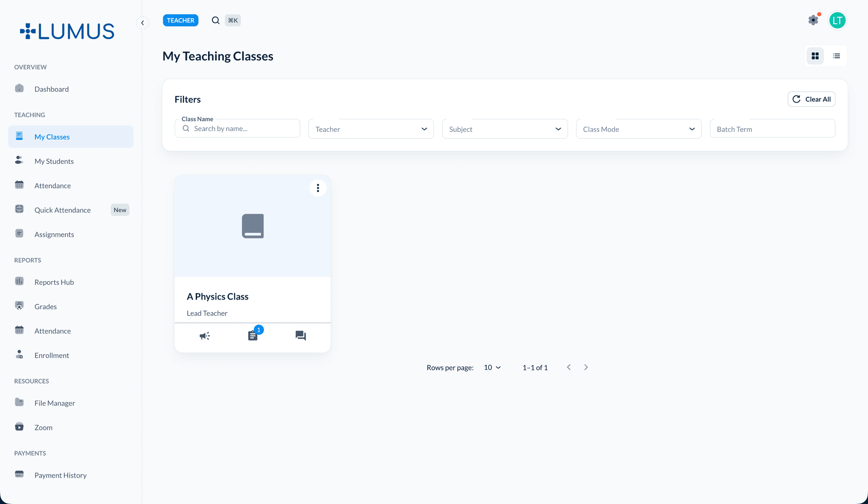Viewport: 868px width, 504px height.
Task: Open the Class Mode filter dropdown
Action: click(x=639, y=129)
